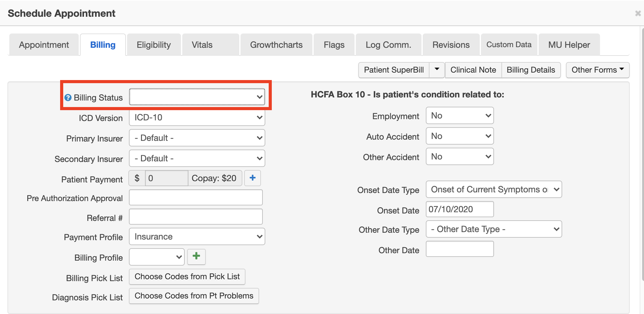The image size is (644, 314).
Task: Open the Onset Date Type dropdown
Action: (494, 189)
